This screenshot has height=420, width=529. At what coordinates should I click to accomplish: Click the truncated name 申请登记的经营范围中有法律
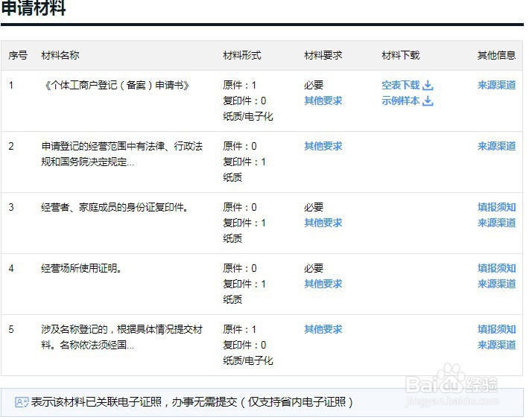point(121,154)
